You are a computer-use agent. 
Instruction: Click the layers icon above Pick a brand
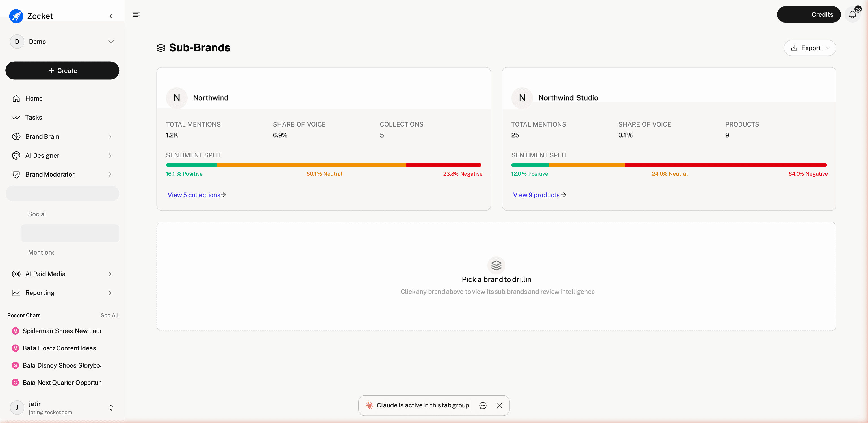[496, 265]
